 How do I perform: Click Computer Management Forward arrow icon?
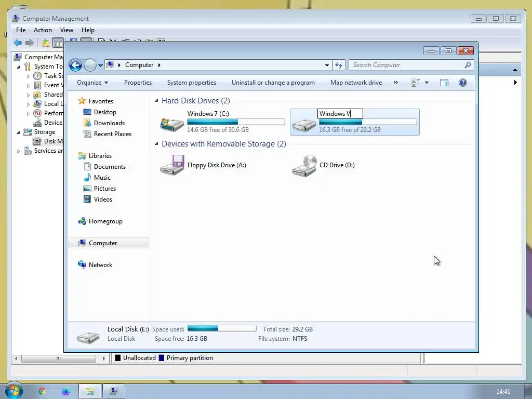click(x=30, y=43)
